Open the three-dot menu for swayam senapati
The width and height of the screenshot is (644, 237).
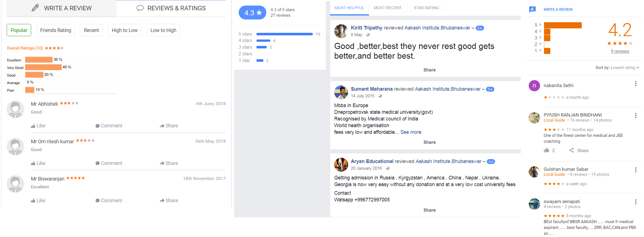click(636, 202)
